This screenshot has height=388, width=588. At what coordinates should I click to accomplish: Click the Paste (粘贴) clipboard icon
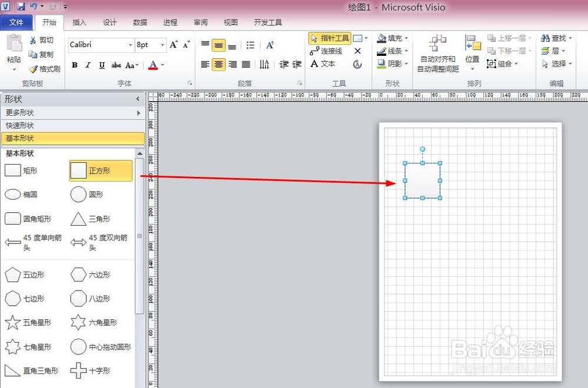tap(14, 43)
